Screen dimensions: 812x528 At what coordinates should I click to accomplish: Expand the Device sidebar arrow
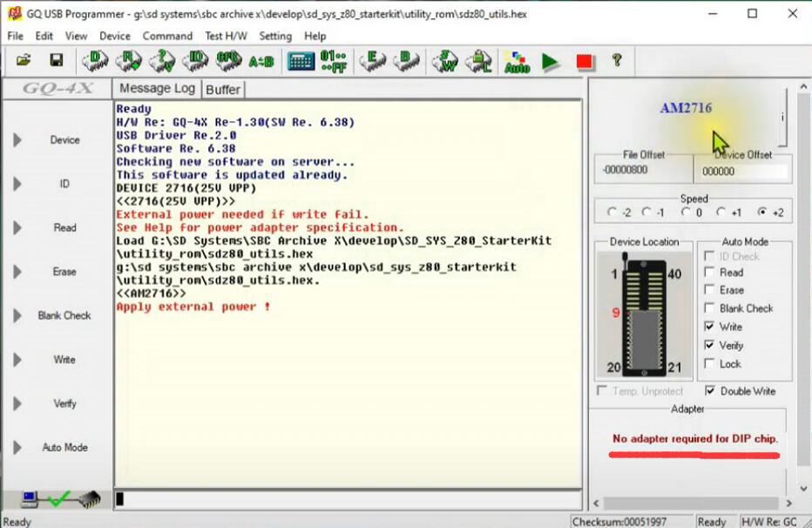pos(17,139)
